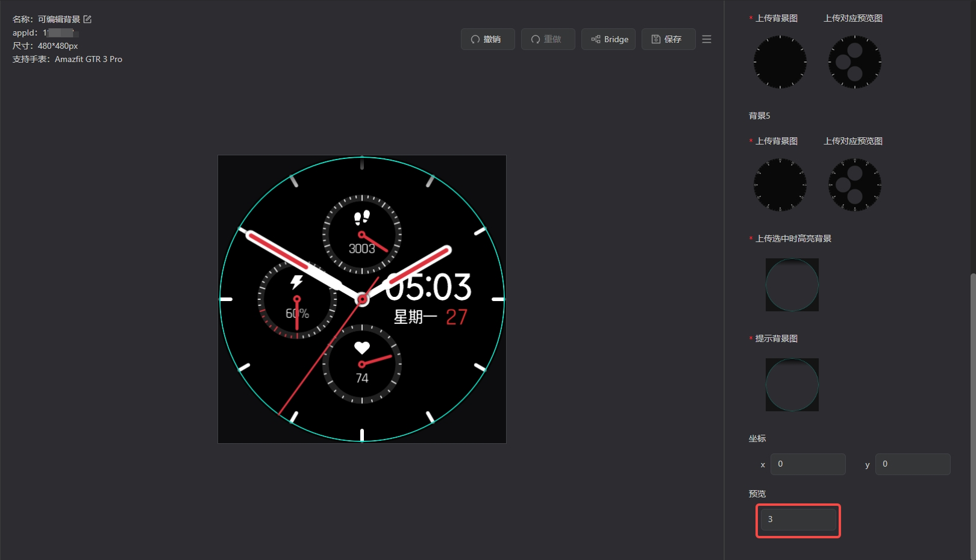Click the watch face preview canvas
976x560 pixels.
(x=361, y=299)
